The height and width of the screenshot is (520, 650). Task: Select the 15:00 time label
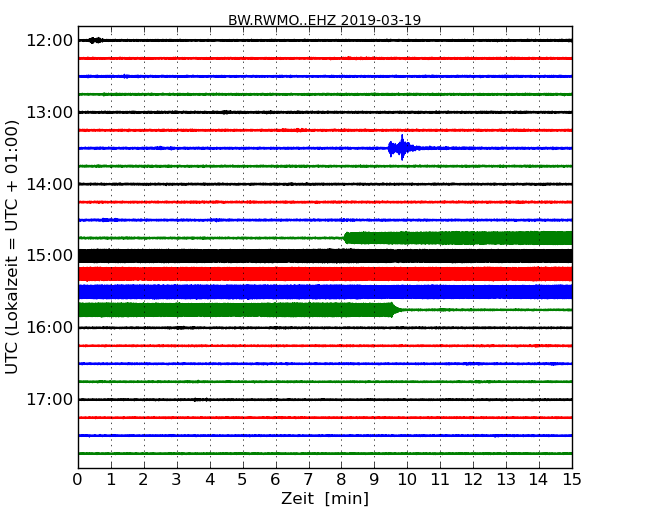coord(49,256)
